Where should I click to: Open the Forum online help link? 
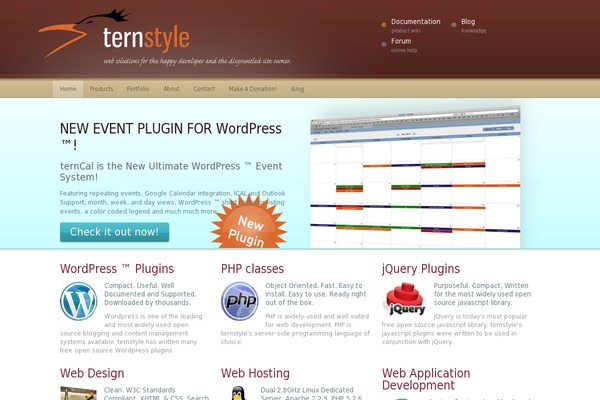[404, 45]
